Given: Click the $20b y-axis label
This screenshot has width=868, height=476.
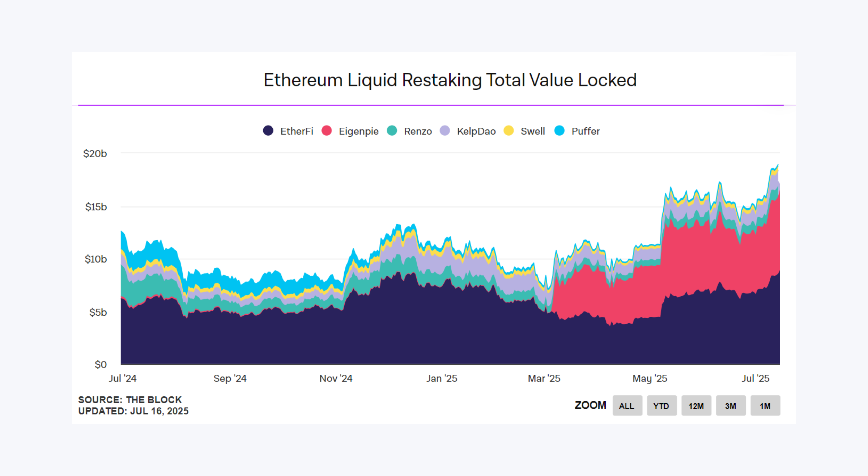Looking at the screenshot, I should click(x=95, y=154).
